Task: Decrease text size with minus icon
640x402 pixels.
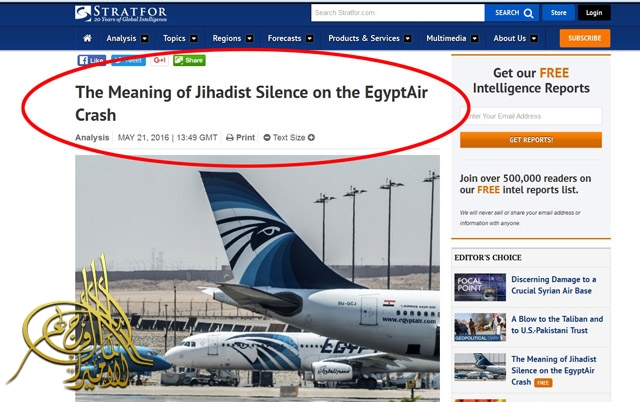Action: (267, 138)
